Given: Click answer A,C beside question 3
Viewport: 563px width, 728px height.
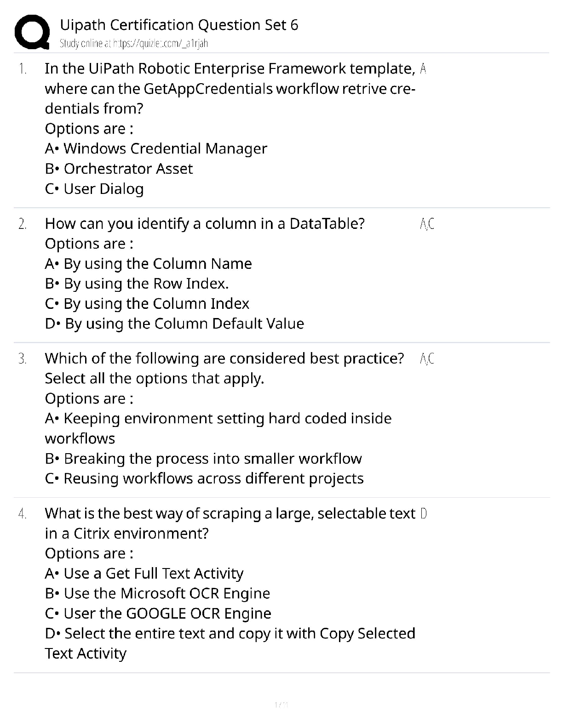Looking at the screenshot, I should tap(427, 358).
